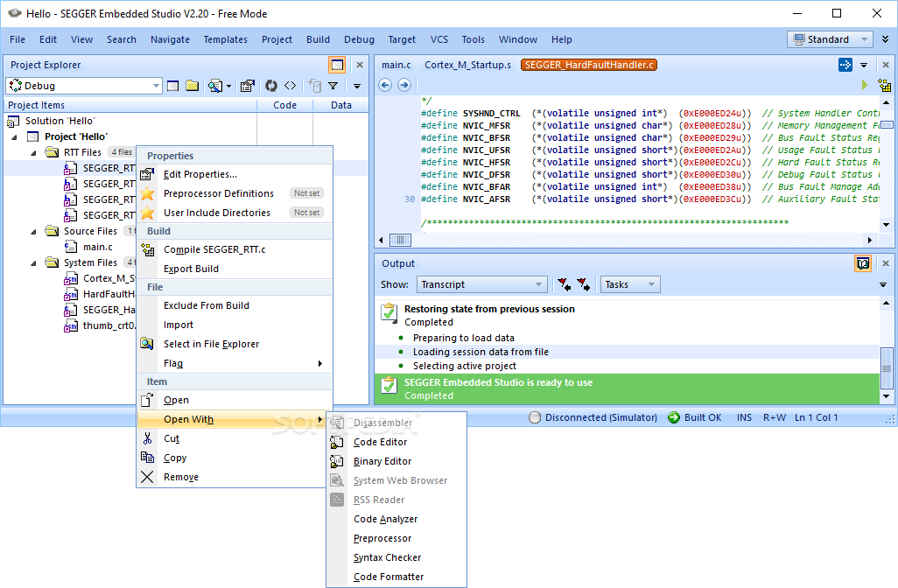Click the Edit Properties icon in context menu
The height and width of the screenshot is (588, 898).
[x=147, y=174]
